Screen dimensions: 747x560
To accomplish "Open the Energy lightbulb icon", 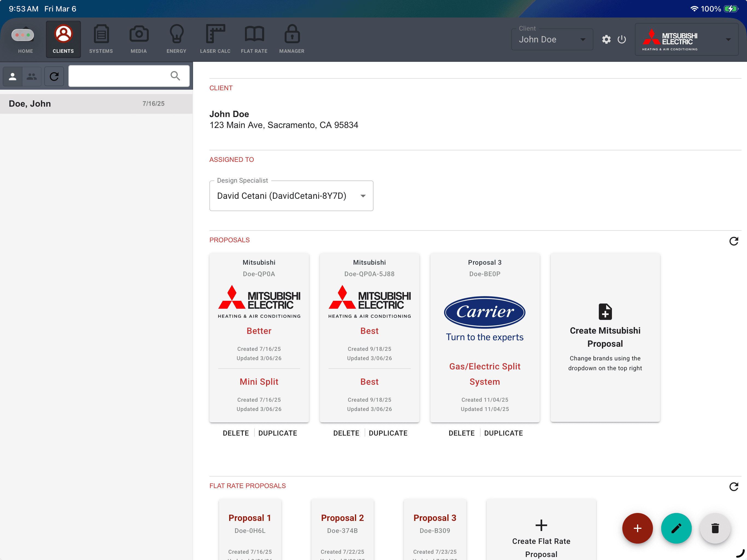I will [x=176, y=34].
